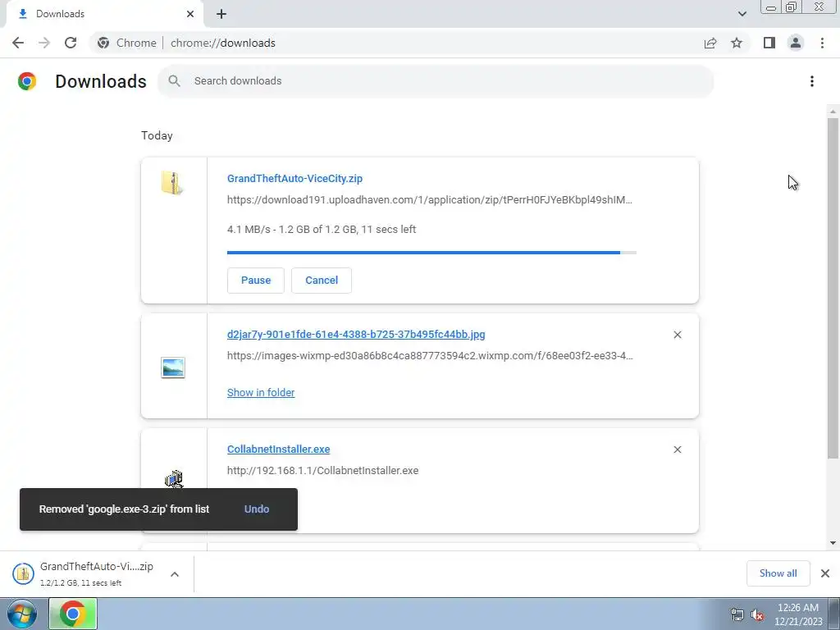840x630 pixels.
Task: Share this page via the share icon
Action: click(x=710, y=43)
